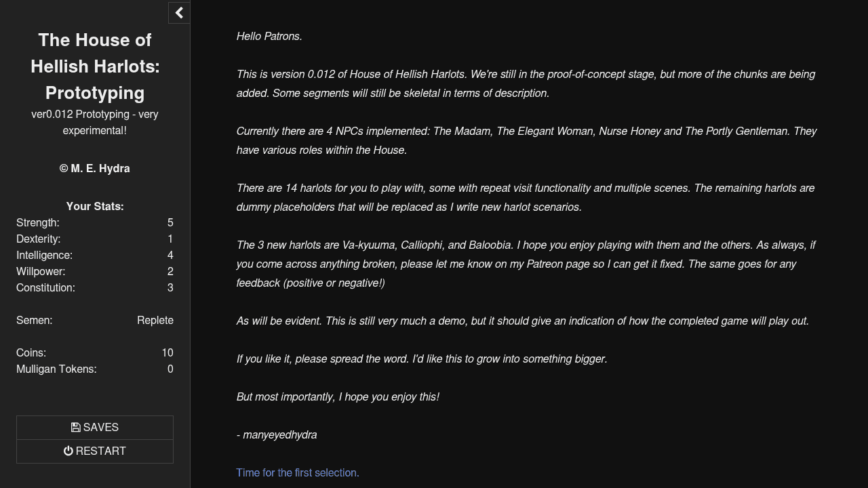This screenshot has height=488, width=868.
Task: Click the ver0.012 Prototyping subtitle text
Action: click(95, 122)
